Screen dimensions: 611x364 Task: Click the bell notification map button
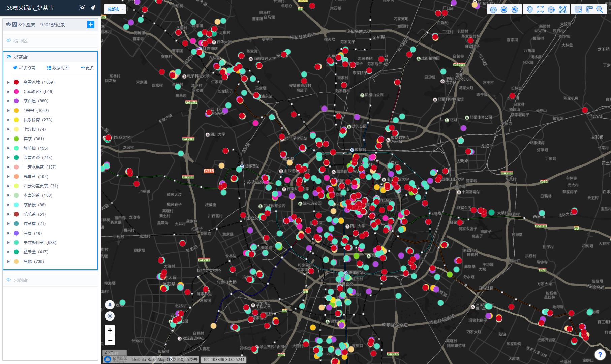click(x=110, y=305)
